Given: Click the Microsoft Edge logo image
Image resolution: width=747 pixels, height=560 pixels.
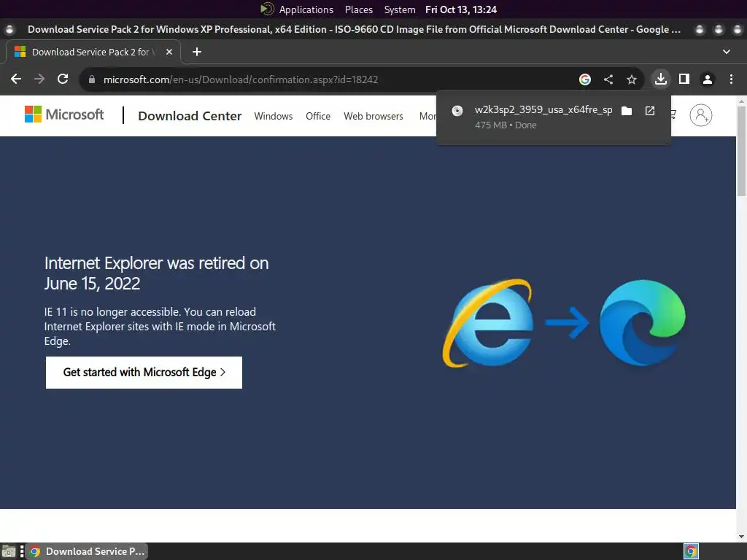Looking at the screenshot, I should click(x=642, y=323).
